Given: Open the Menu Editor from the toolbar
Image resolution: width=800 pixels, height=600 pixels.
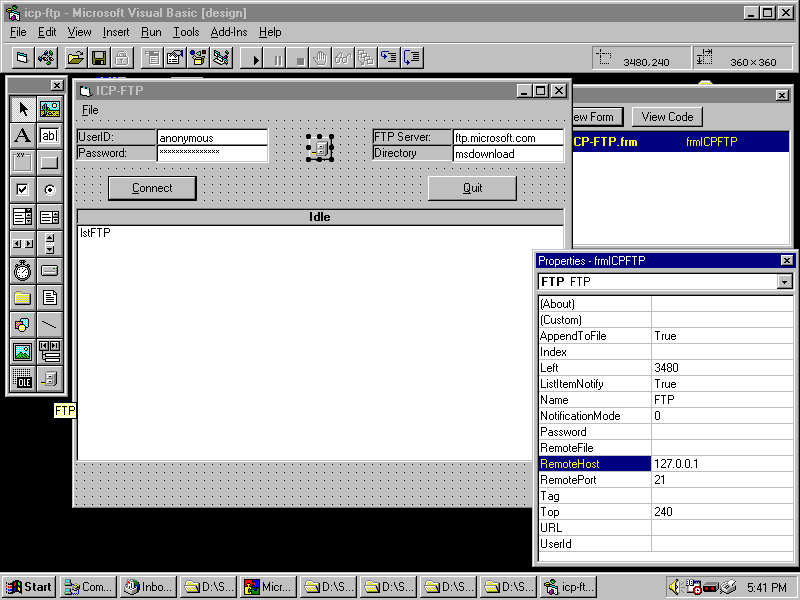Looking at the screenshot, I should (x=151, y=58).
